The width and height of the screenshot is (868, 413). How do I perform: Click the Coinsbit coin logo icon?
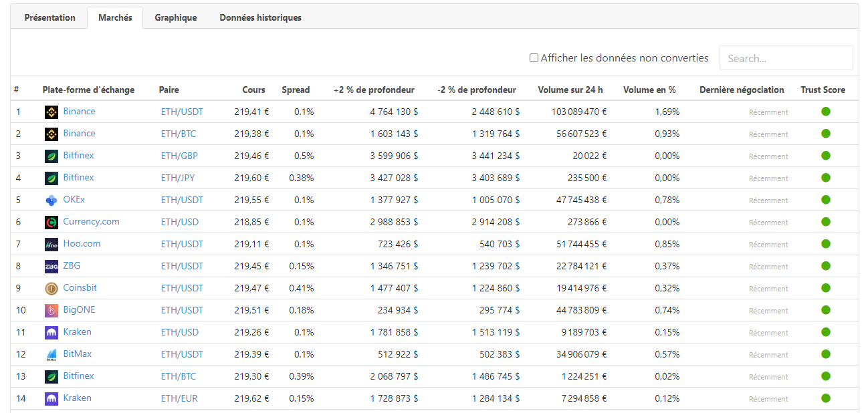51,289
